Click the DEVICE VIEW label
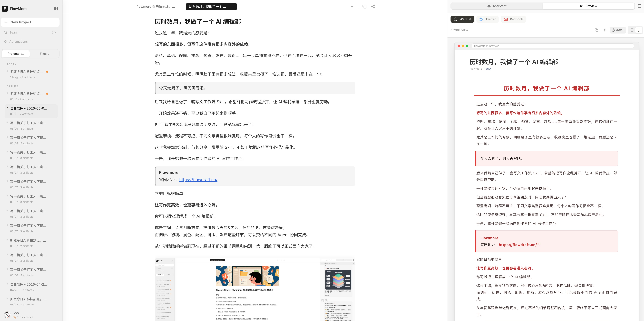 (459, 30)
